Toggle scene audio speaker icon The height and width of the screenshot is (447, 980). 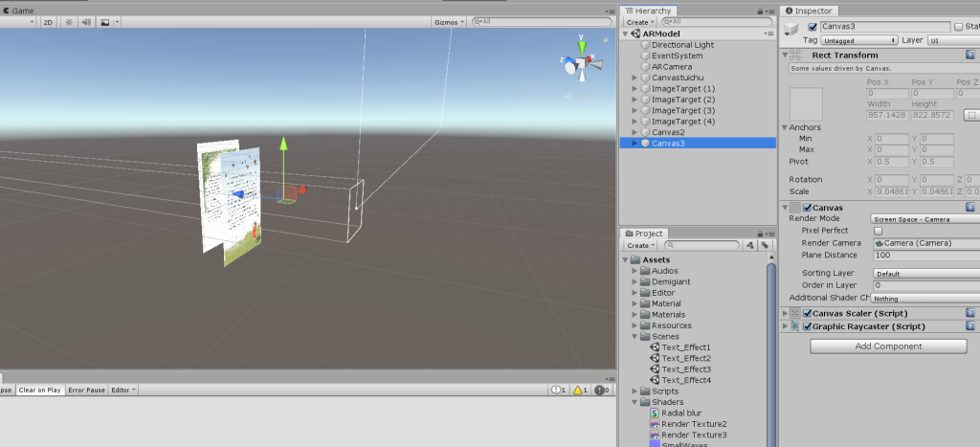coord(86,22)
